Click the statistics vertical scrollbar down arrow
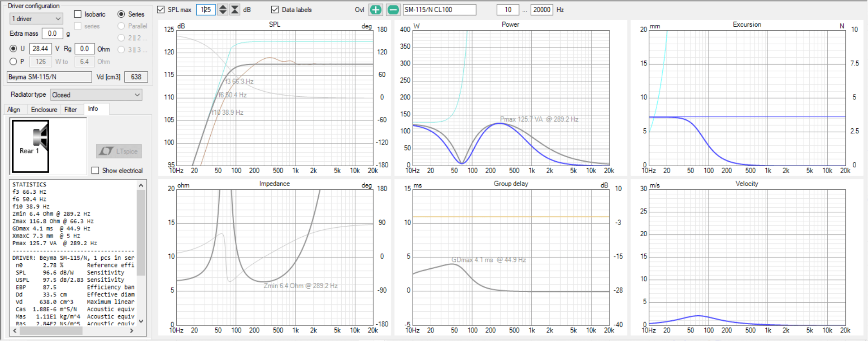Image resolution: width=868 pixels, height=341 pixels. pyautogui.click(x=141, y=321)
